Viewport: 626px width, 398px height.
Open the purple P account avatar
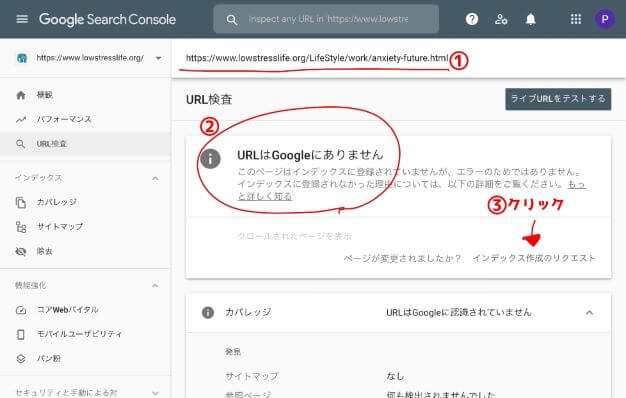pyautogui.click(x=604, y=19)
